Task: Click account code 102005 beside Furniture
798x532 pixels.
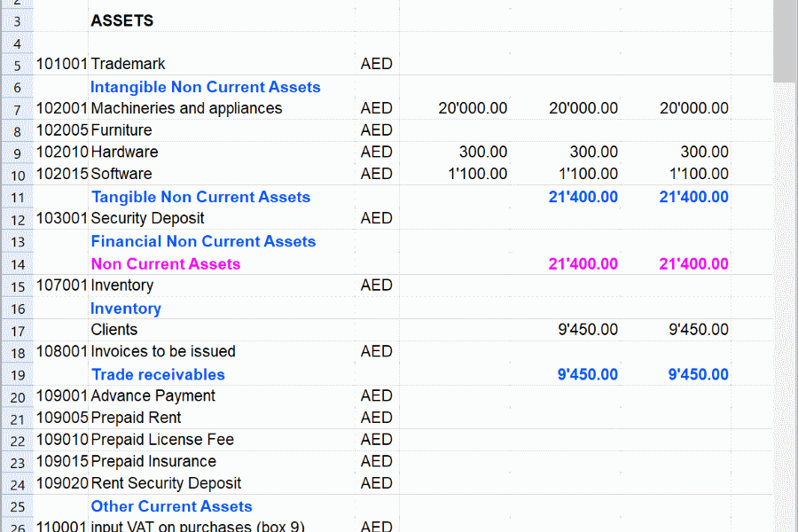Action: pos(61,129)
